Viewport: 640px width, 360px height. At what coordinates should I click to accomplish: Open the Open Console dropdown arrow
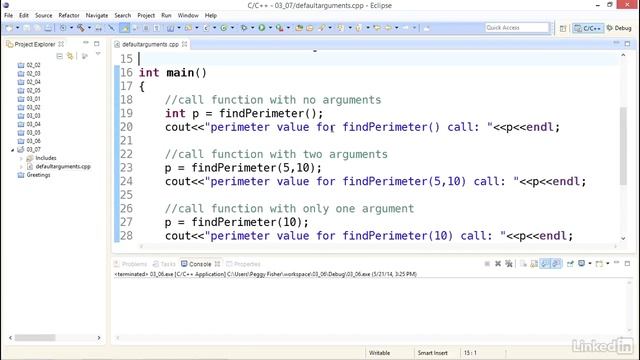click(608, 264)
